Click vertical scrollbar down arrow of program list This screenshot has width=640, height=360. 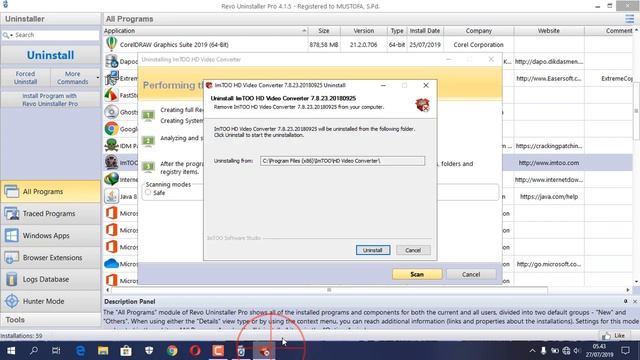[x=636, y=282]
